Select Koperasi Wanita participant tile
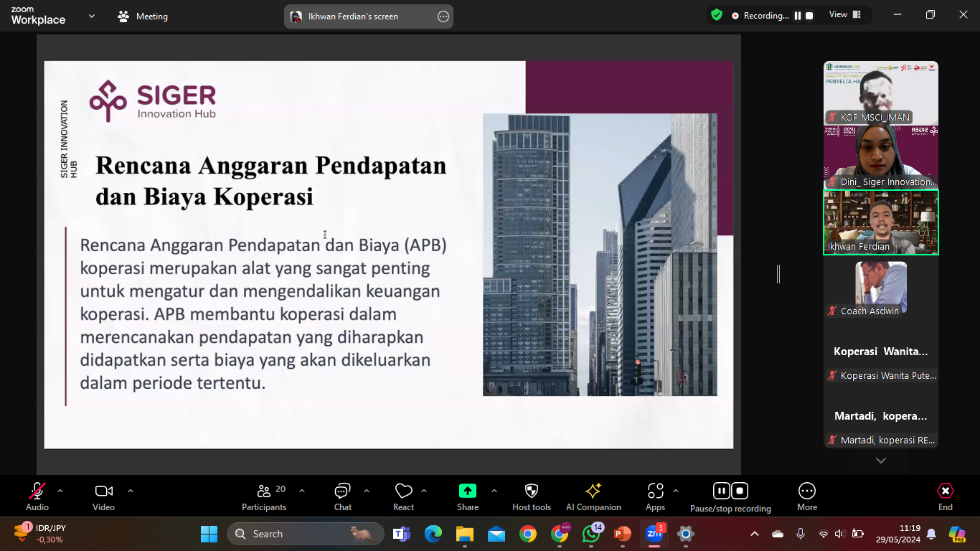Image resolution: width=980 pixels, height=551 pixels. point(881,352)
